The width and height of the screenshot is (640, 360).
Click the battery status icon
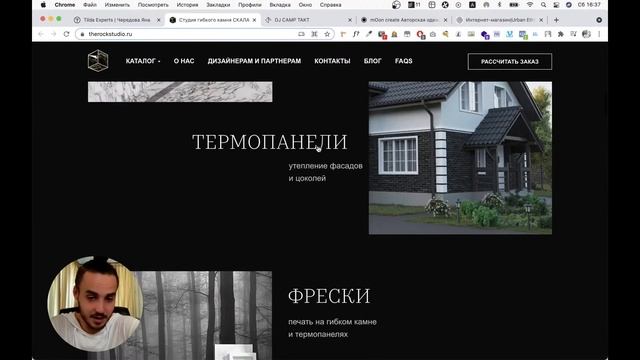(x=514, y=5)
